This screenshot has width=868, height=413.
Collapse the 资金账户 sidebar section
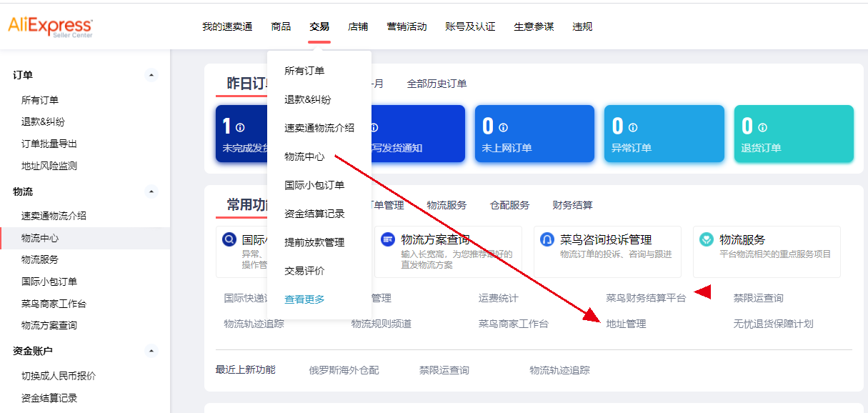[x=151, y=351]
